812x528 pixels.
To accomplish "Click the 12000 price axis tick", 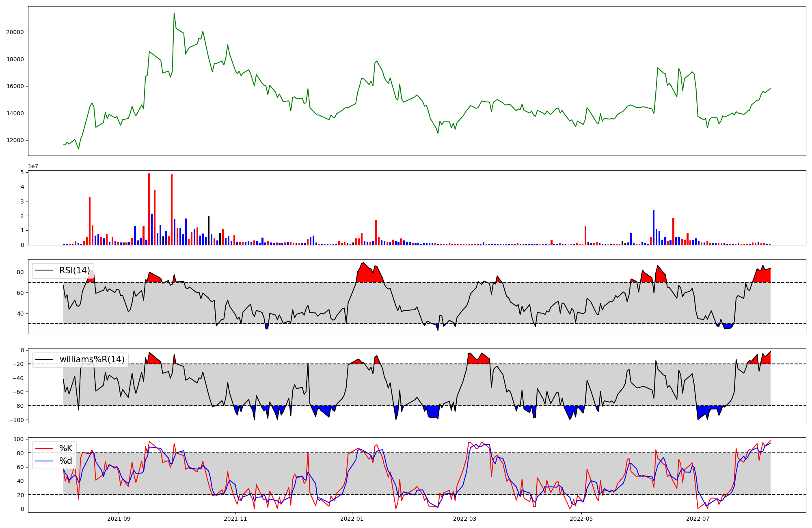I will pos(15,141).
